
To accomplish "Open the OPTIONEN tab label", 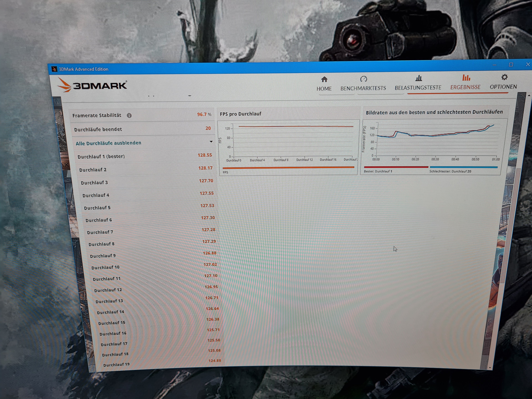I will [x=503, y=87].
